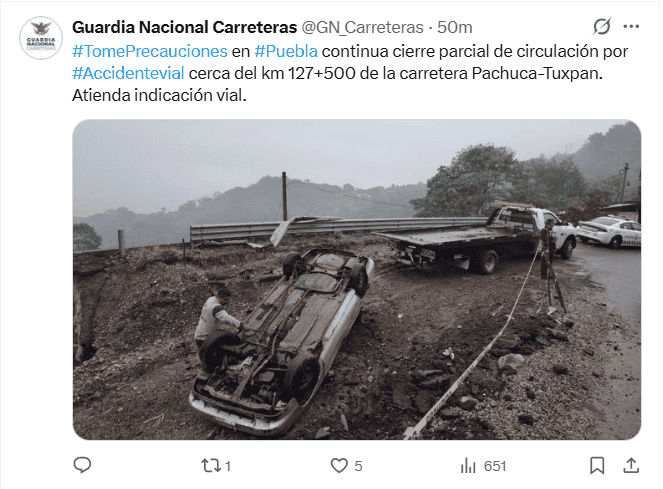663x489 pixels.
Task: Enlarge the overturned car photo
Action: [x=357, y=280]
